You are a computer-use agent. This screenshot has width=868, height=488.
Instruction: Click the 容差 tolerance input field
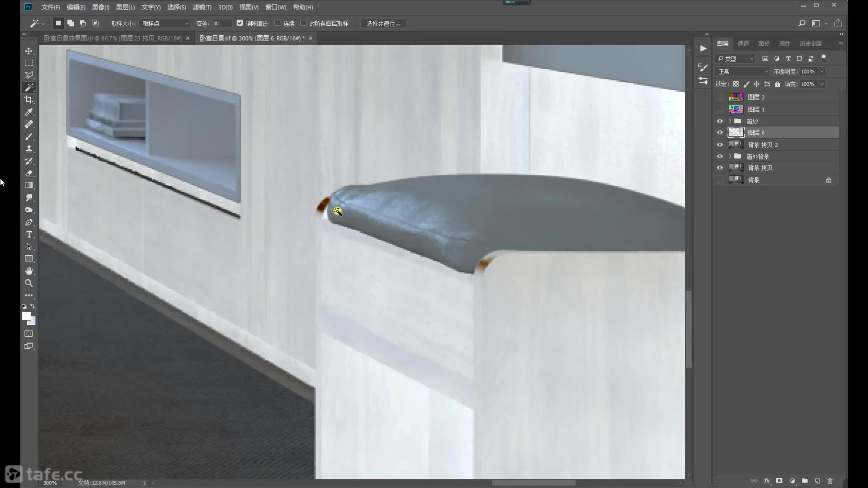pos(222,23)
